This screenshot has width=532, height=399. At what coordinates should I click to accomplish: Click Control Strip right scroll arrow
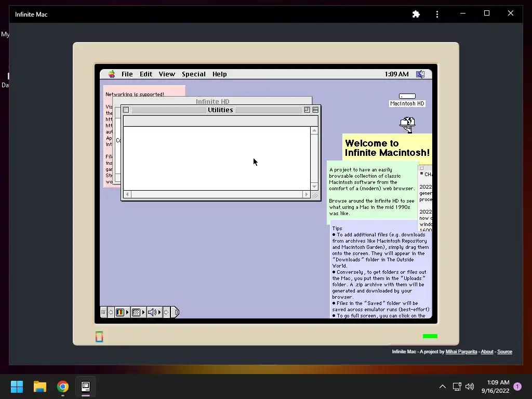click(x=166, y=312)
